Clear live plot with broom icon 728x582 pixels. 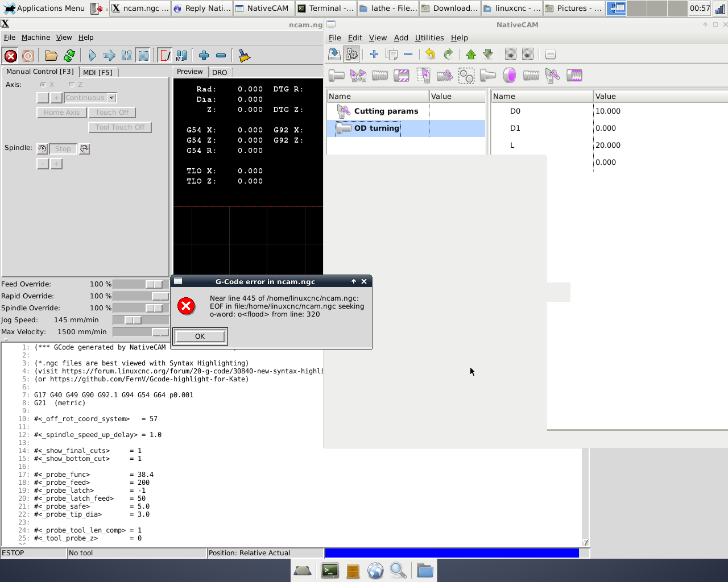pos(244,56)
